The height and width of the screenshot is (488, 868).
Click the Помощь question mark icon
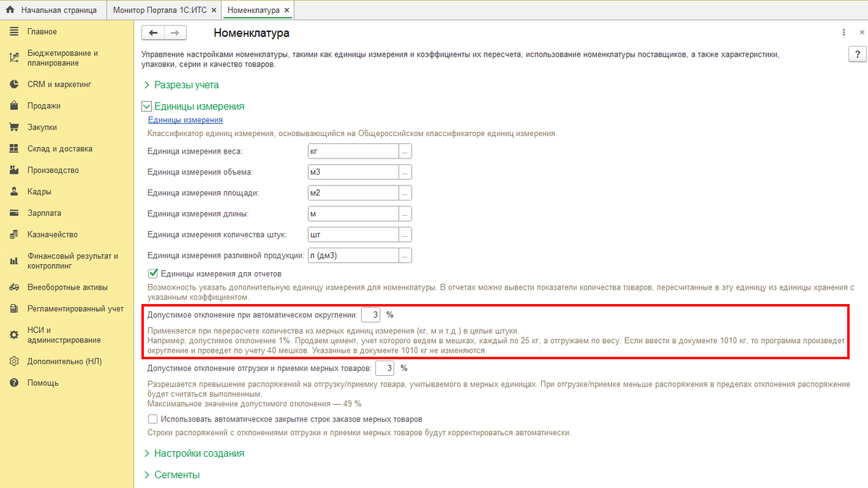point(13,382)
